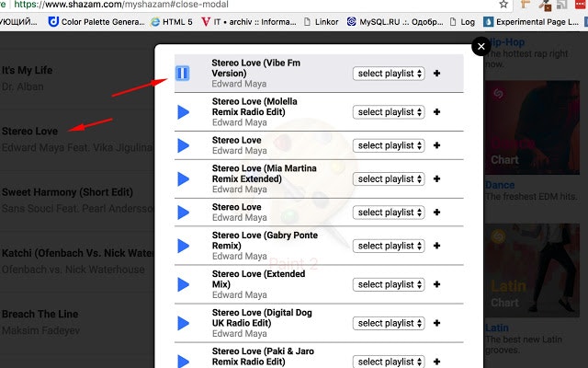Screen dimensions: 588x368
Task: Open Dance link below chart image
Action: (x=500, y=185)
